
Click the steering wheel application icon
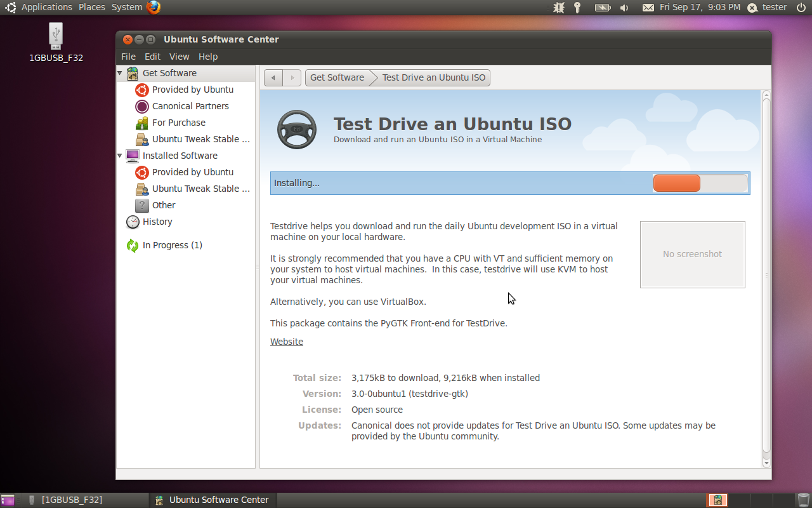(297, 130)
